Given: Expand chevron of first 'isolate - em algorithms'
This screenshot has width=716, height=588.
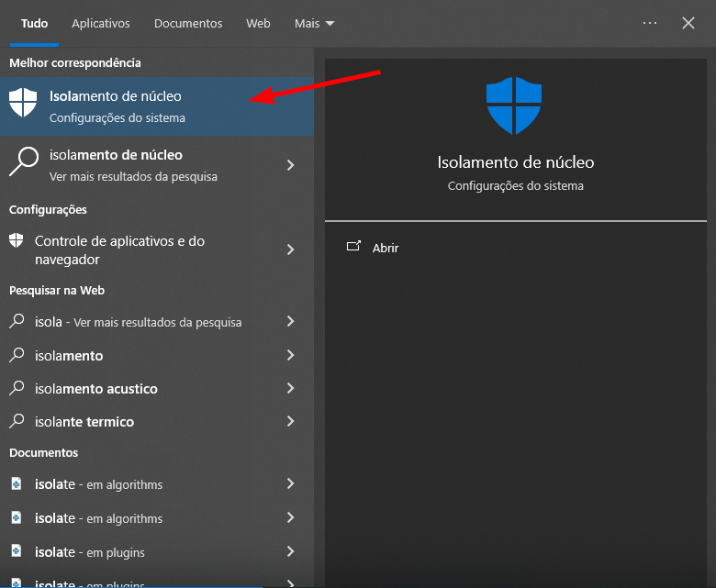Looking at the screenshot, I should (x=290, y=483).
